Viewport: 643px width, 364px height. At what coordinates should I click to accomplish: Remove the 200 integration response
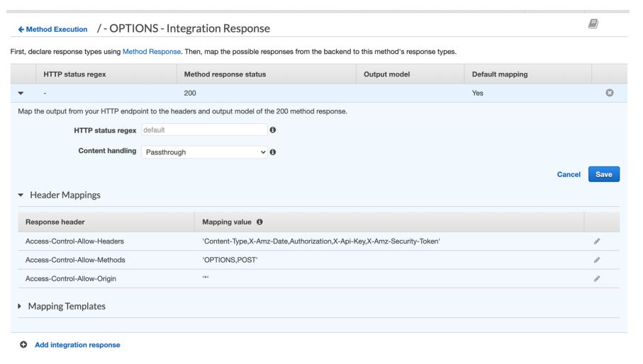pyautogui.click(x=609, y=93)
